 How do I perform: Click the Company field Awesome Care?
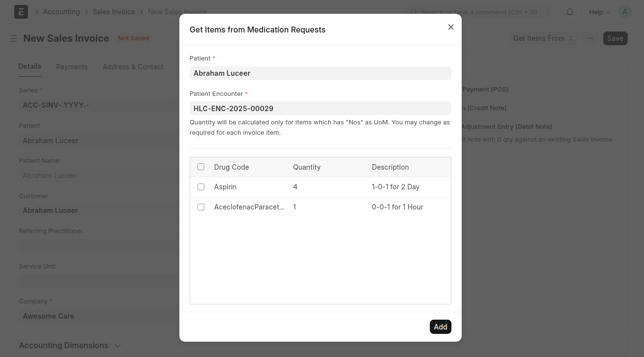(99, 316)
